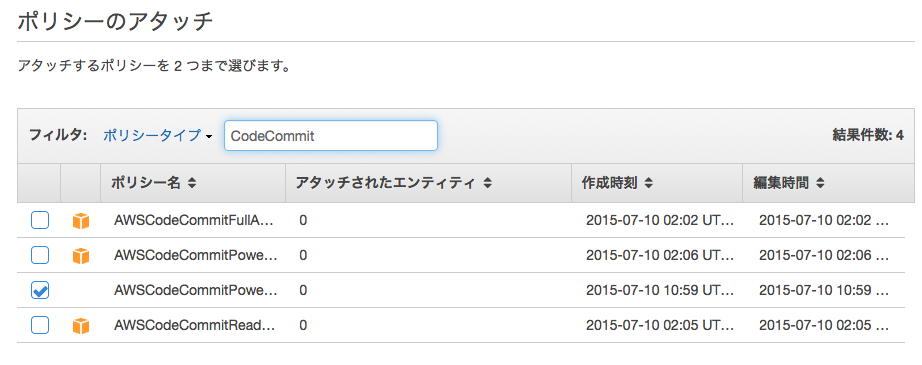The height and width of the screenshot is (365, 922).
Task: Check the AWSCodeCommitFullA... policy checkbox
Action: pyautogui.click(x=40, y=220)
